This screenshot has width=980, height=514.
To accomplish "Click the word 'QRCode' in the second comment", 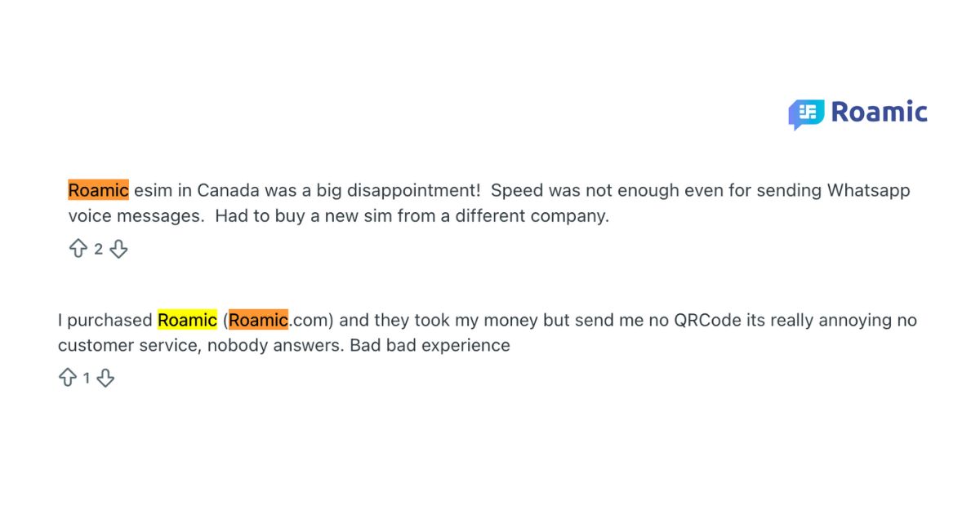I will click(707, 320).
